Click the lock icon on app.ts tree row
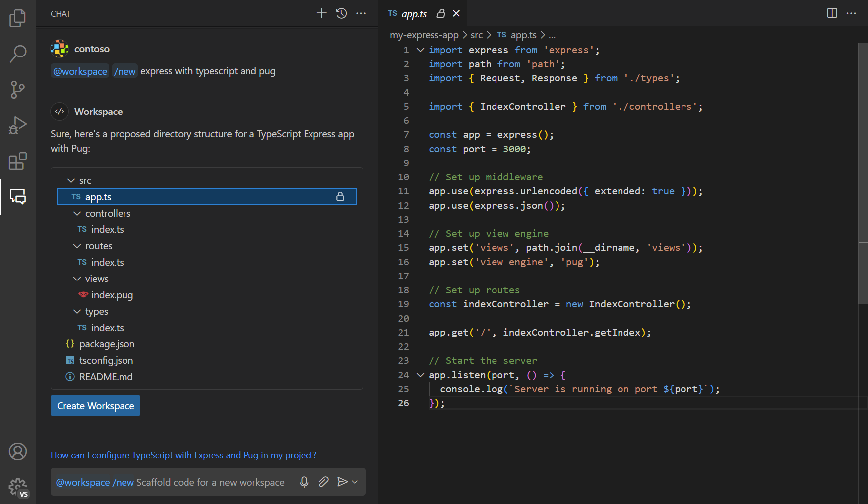Viewport: 868px width, 504px height. 340,197
